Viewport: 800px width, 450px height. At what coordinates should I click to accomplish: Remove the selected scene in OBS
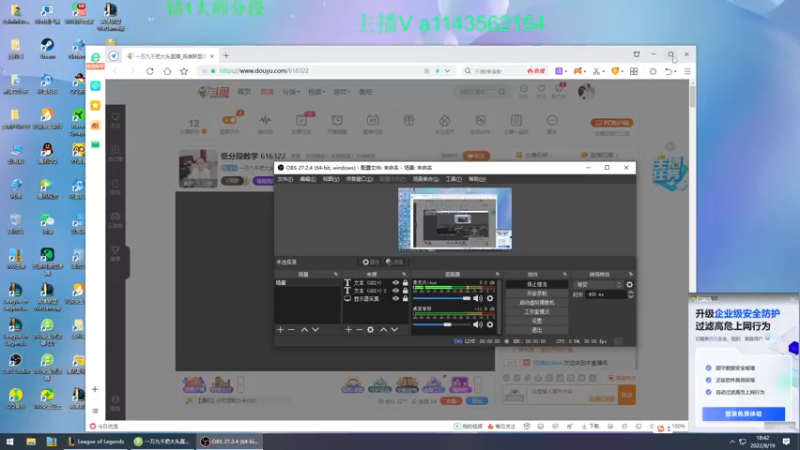[291, 330]
